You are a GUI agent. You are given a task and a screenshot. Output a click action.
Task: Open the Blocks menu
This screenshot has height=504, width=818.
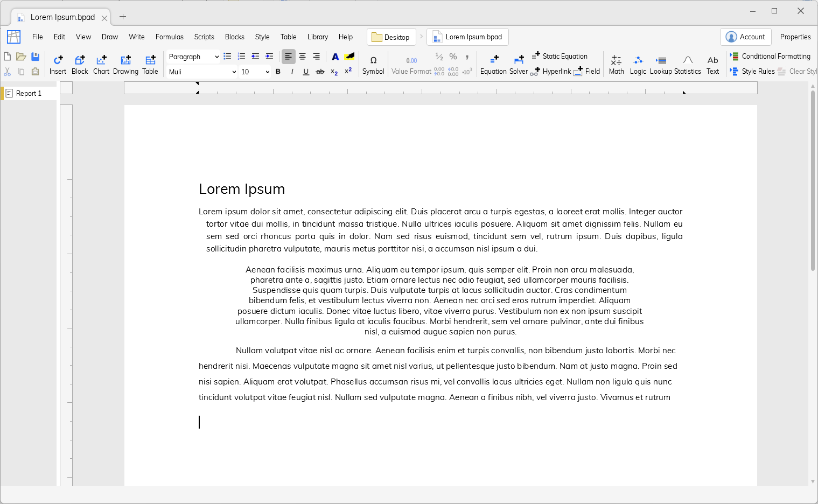click(235, 37)
